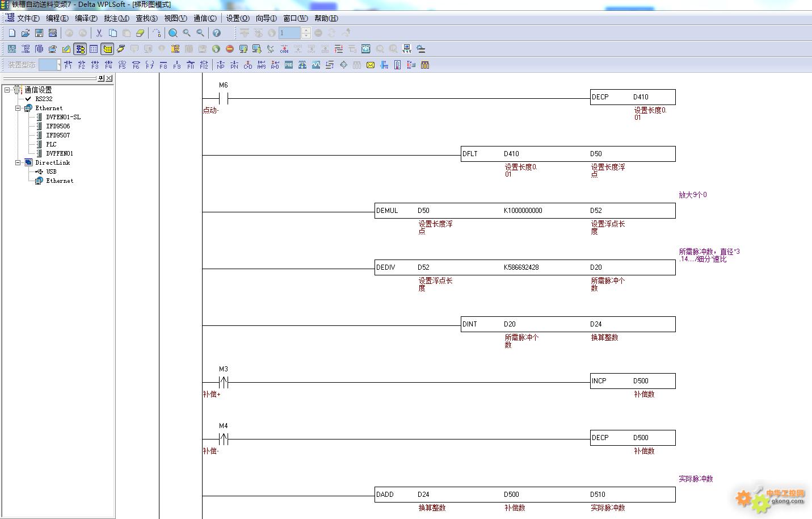Select the DVPEN01-SL device item
Viewport: 812px width, 519px height.
click(x=63, y=117)
